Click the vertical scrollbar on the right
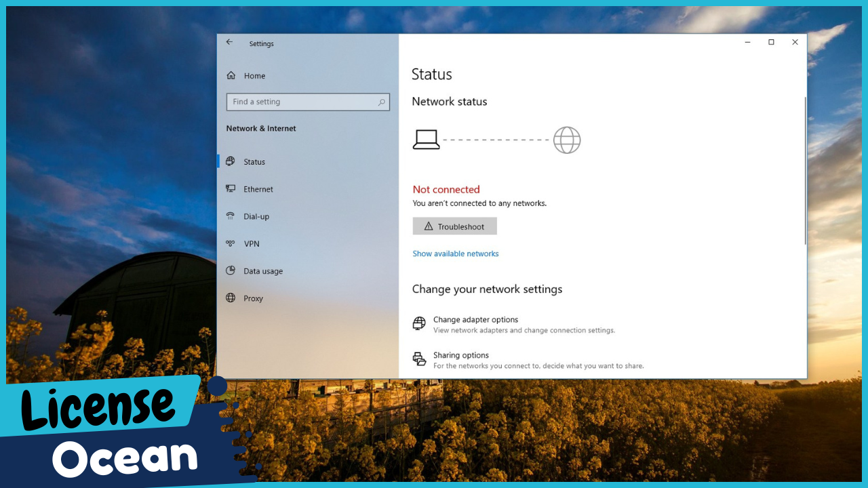Viewport: 868px width, 488px height. [x=805, y=169]
